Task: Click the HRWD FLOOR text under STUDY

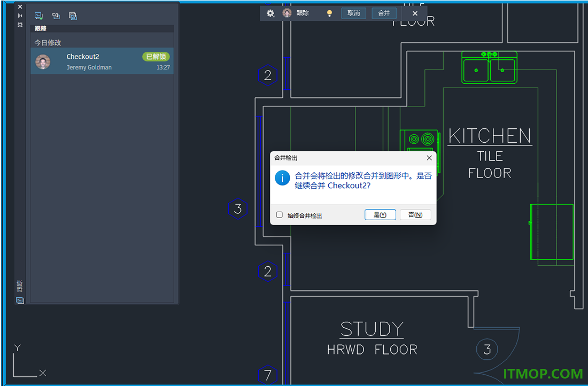Action: (372, 350)
